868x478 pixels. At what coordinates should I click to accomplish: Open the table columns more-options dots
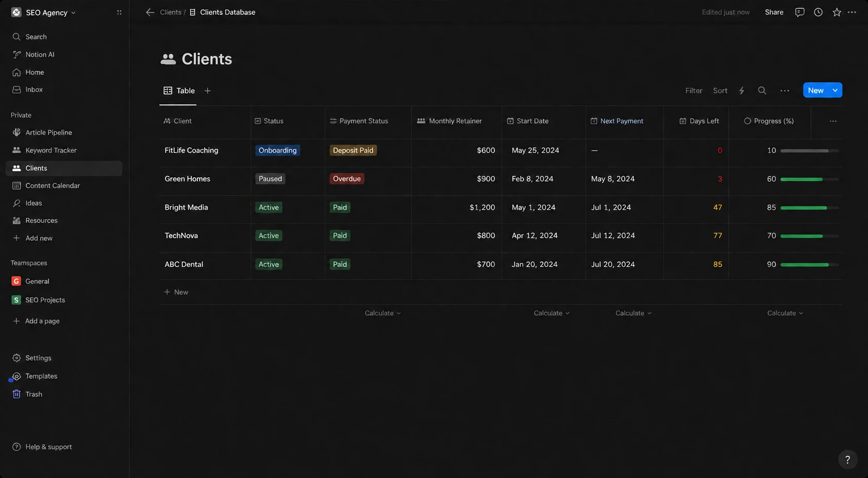[x=833, y=121]
